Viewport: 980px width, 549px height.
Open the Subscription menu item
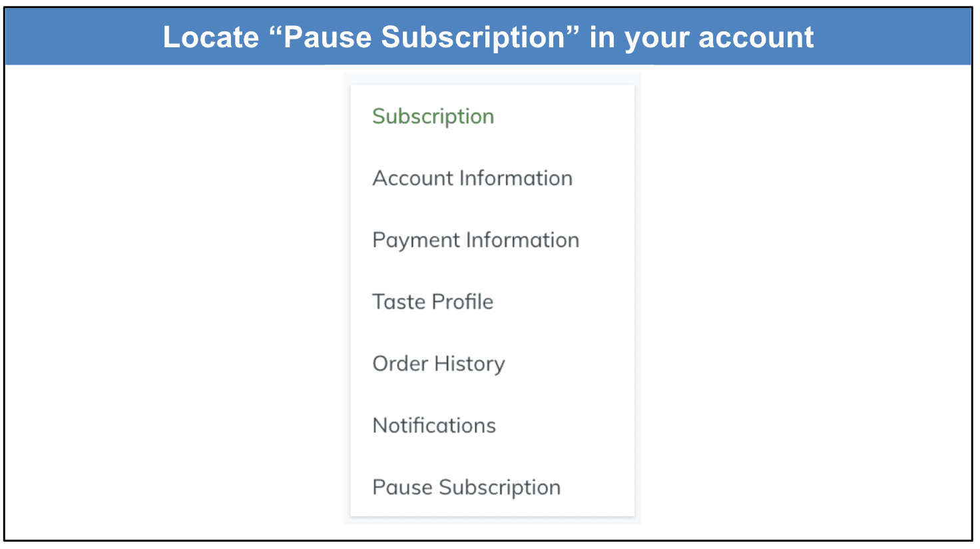point(433,117)
